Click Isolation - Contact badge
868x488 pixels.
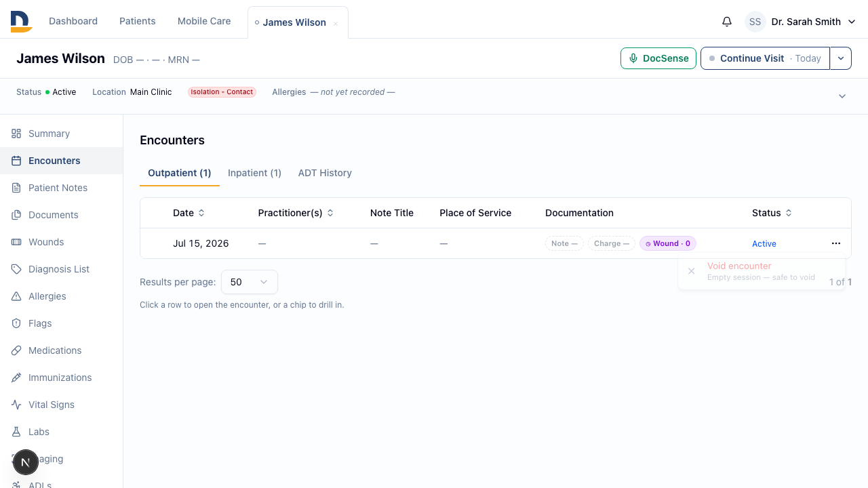(222, 92)
